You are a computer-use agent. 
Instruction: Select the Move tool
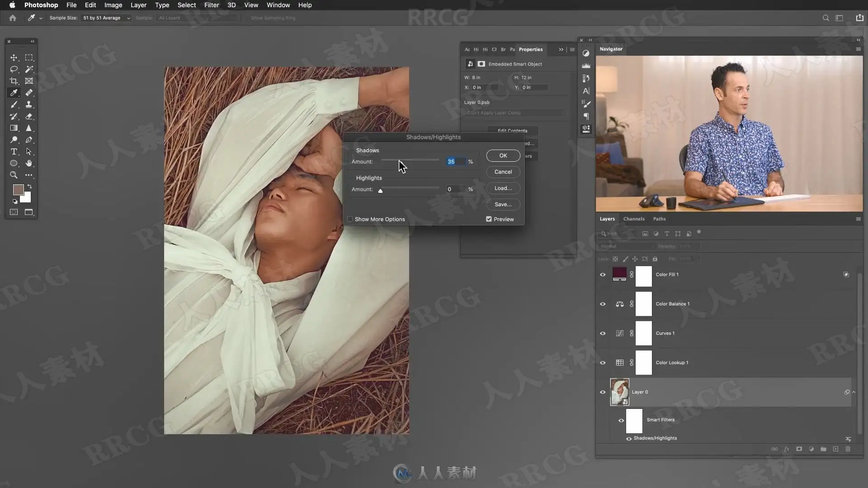pos(14,58)
